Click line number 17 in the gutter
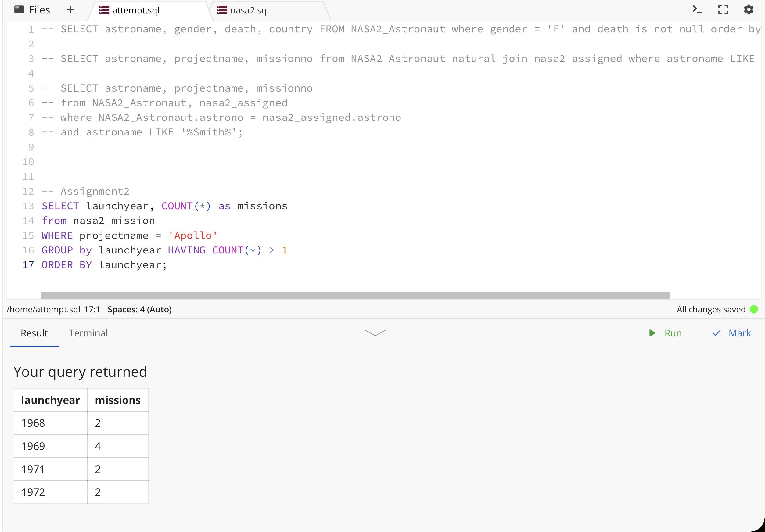The image size is (765, 532). (28, 265)
